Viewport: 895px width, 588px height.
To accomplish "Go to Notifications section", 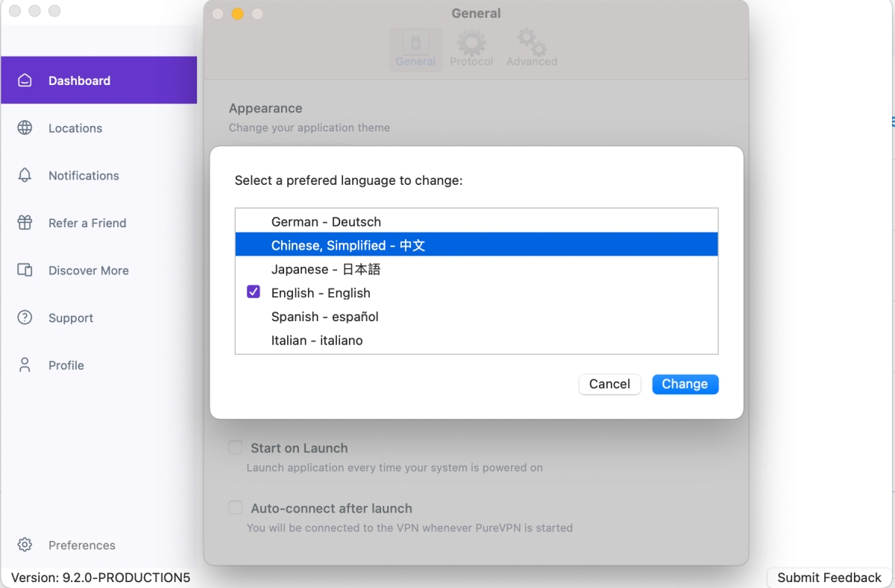I will [x=98, y=176].
